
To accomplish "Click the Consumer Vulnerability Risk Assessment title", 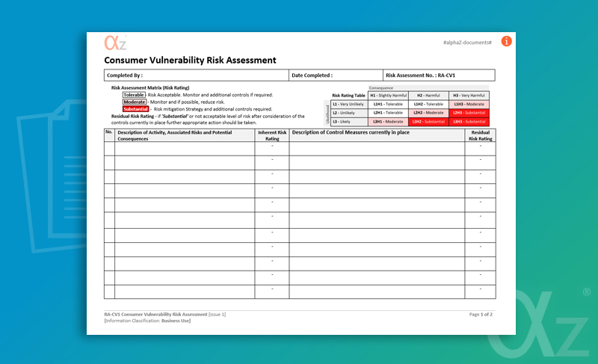I will (x=190, y=61).
